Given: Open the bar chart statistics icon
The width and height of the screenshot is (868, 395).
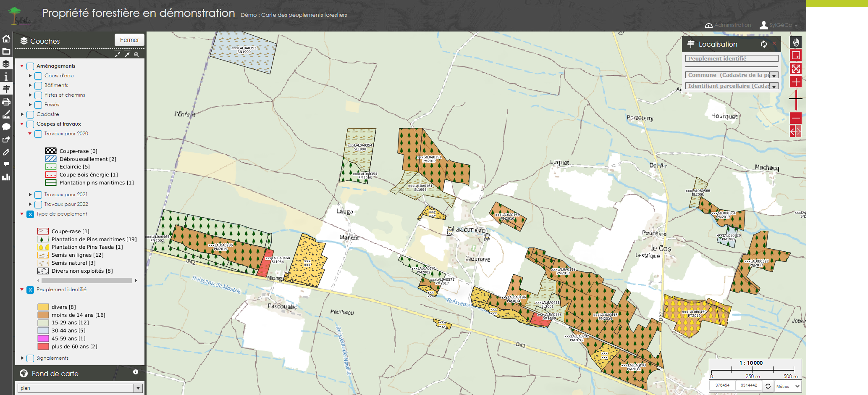Looking at the screenshot, I should point(6,177).
